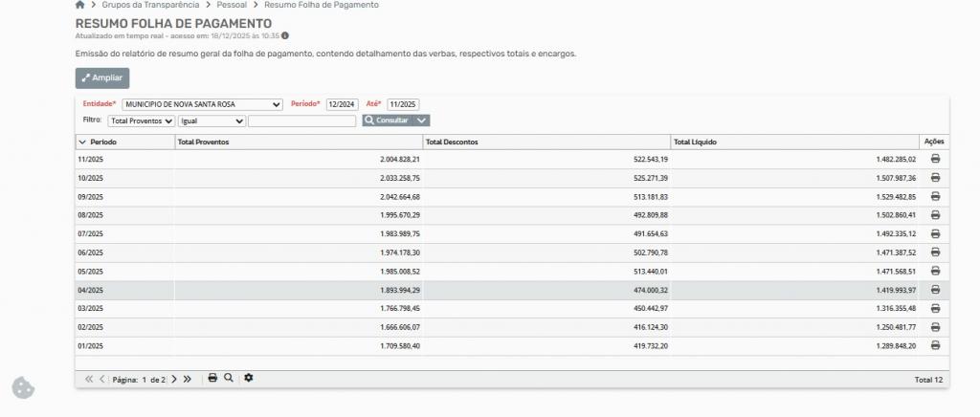Open the Igual operator dropdown
Screen dimensions: 980x417
(x=212, y=121)
